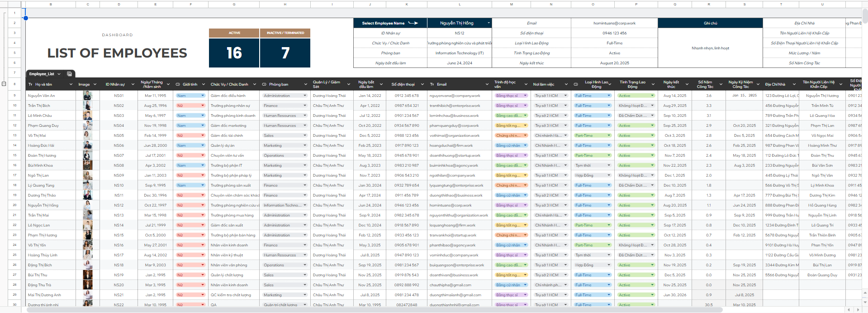Click the INACTIVE / TERMINATED header tile
The height and width of the screenshot is (313, 868).
(x=285, y=33)
